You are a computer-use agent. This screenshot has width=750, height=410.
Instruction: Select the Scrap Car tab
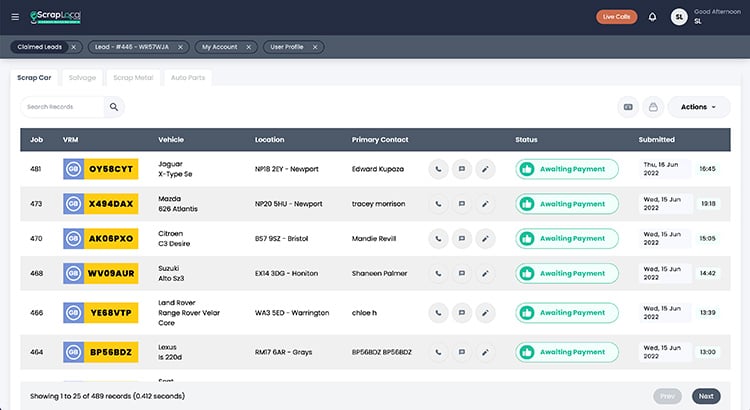[x=34, y=78]
